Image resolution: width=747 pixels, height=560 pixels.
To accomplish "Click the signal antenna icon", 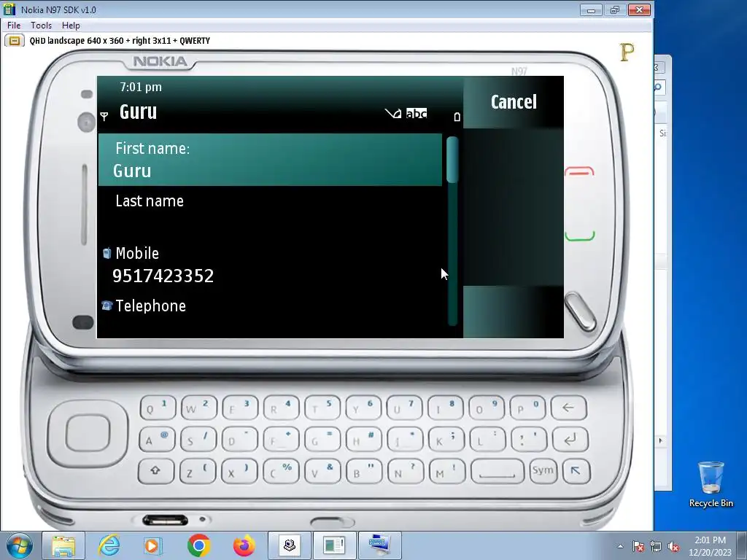I will click(104, 116).
